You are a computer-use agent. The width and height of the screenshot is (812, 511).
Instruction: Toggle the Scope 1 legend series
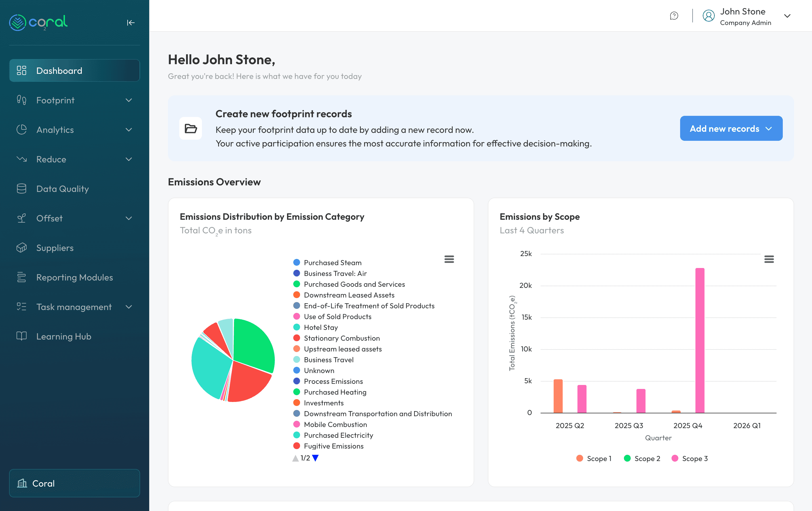click(594, 458)
